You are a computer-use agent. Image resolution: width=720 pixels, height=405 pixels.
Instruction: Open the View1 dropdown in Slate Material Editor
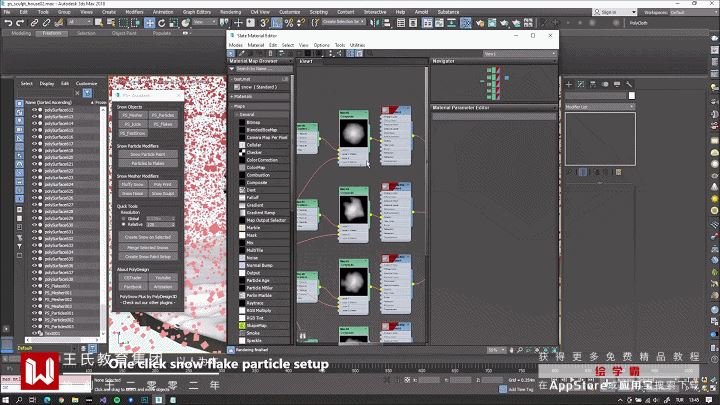click(519, 54)
